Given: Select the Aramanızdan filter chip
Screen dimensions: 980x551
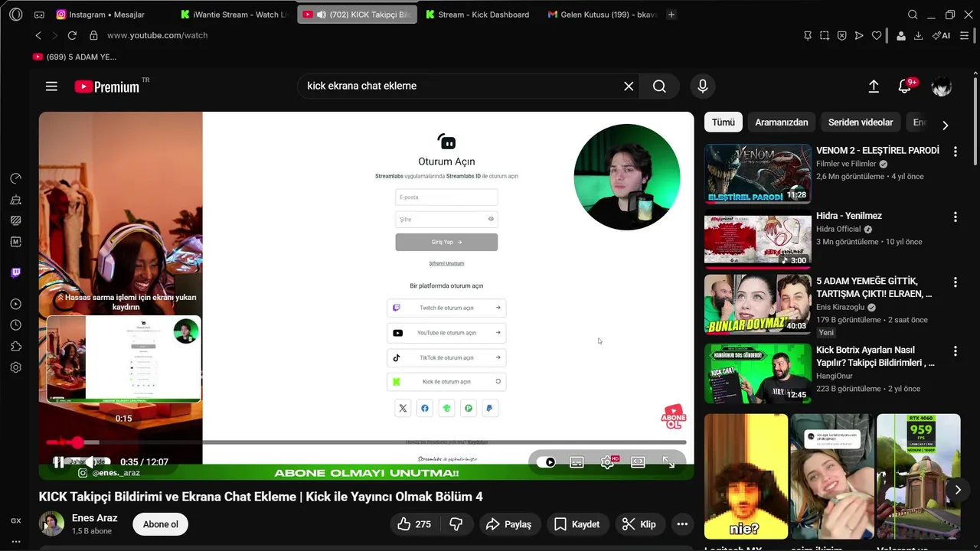Looking at the screenshot, I should [x=782, y=122].
